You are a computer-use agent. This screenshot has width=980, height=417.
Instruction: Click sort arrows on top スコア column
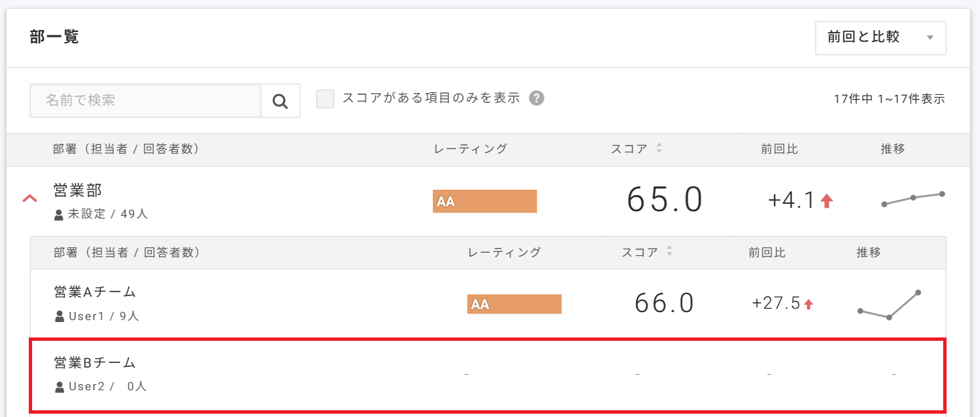point(659,149)
